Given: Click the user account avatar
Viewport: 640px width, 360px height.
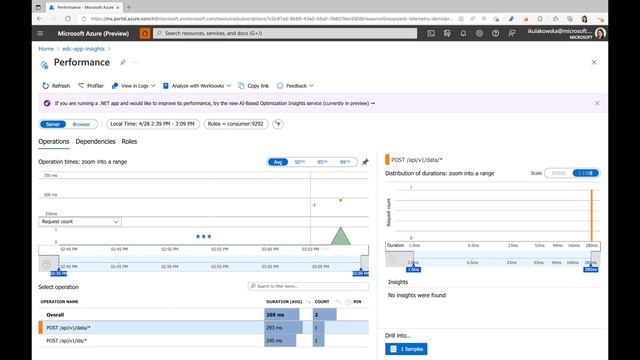Looking at the screenshot, I should point(600,33).
